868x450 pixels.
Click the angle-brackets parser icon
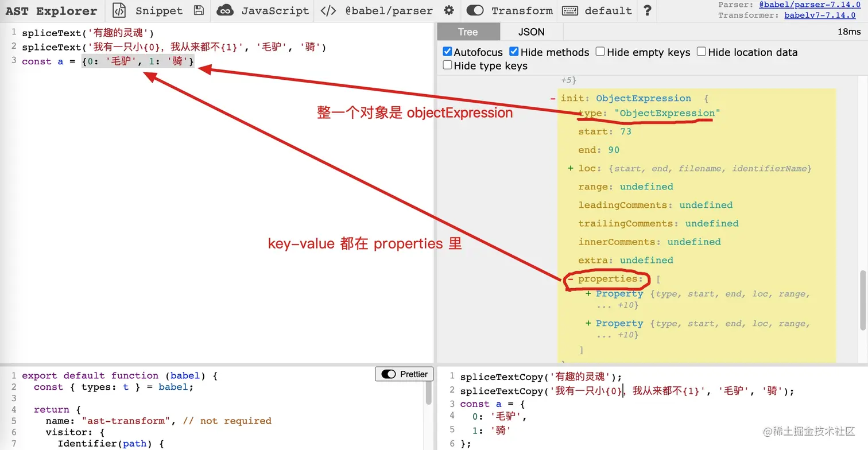pos(328,10)
